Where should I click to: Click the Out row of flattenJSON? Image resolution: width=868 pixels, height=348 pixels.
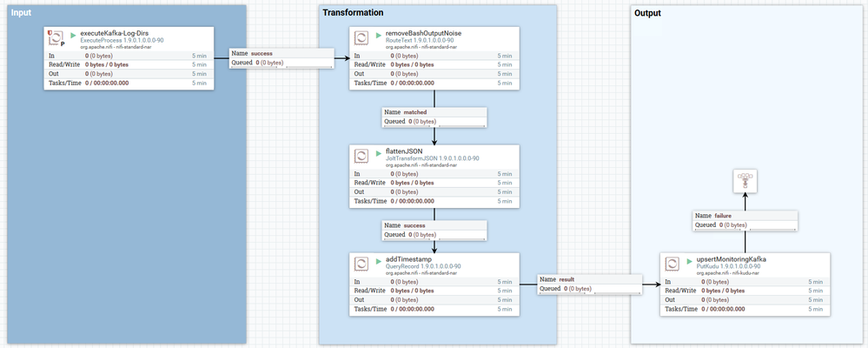click(x=434, y=191)
